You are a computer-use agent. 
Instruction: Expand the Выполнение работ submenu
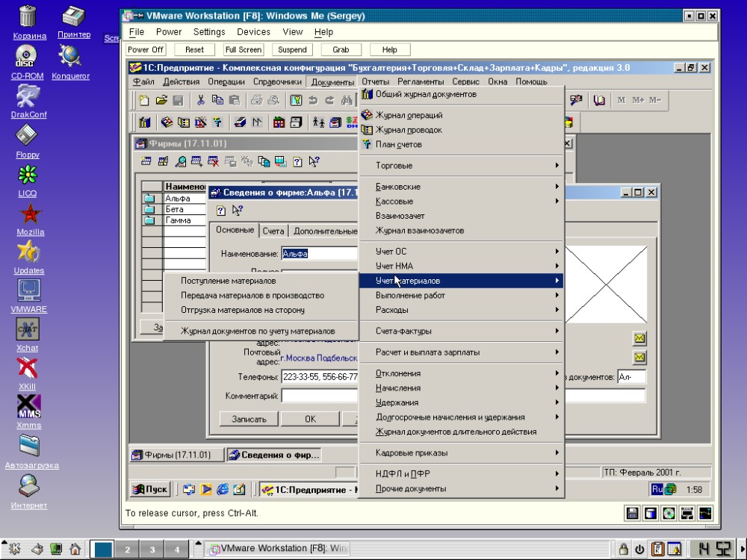461,295
